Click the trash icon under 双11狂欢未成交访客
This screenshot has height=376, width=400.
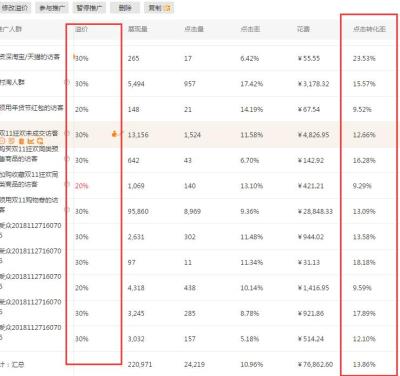click(22, 141)
